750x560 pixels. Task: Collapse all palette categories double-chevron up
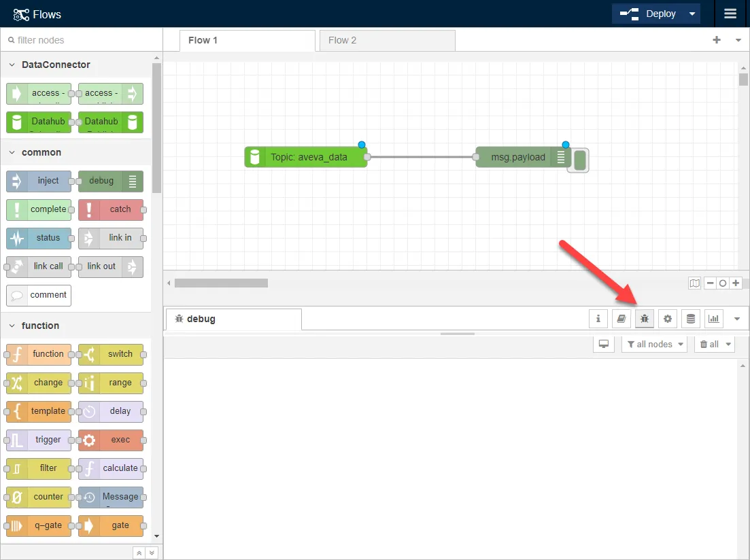[139, 553]
